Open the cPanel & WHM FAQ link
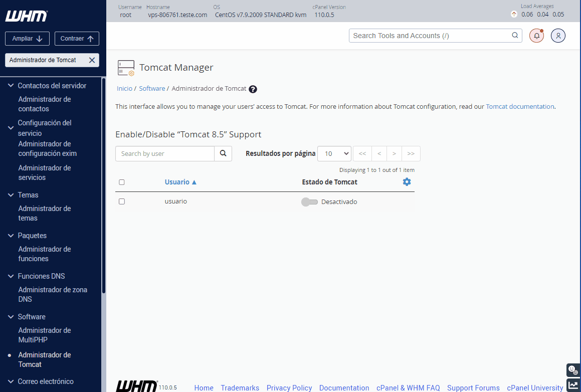 point(408,387)
